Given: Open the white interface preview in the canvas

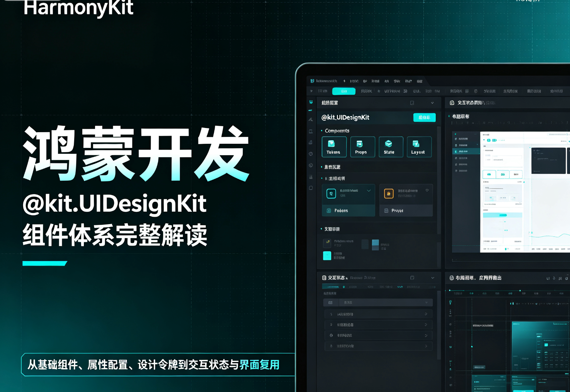Looking at the screenshot, I should (525, 192).
